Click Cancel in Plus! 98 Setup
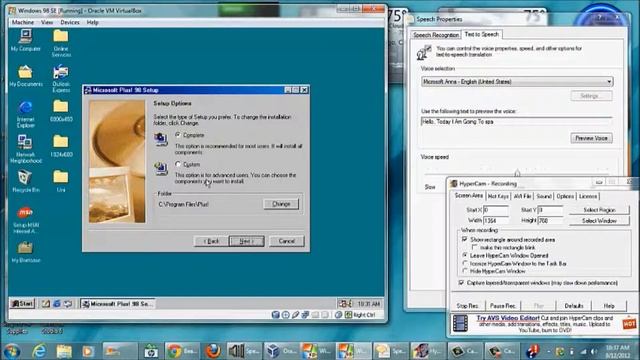This screenshot has height=360, width=640. pos(287,241)
